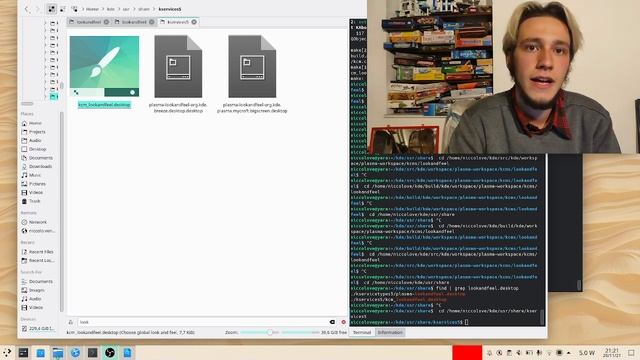Open the Information panel tab
The image size is (640, 360).
(390, 332)
